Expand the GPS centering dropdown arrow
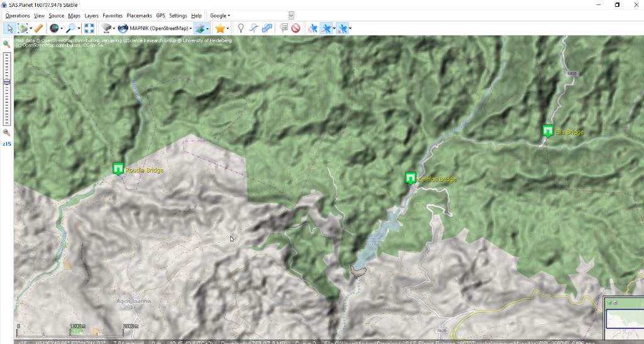 (350, 29)
